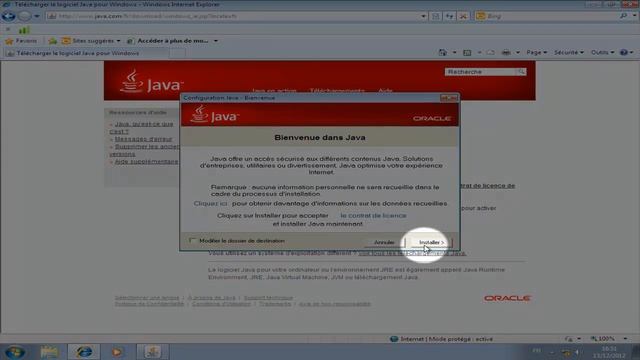This screenshot has width=640, height=360.
Task: Click the Recherche field on Java site
Action: [480, 72]
